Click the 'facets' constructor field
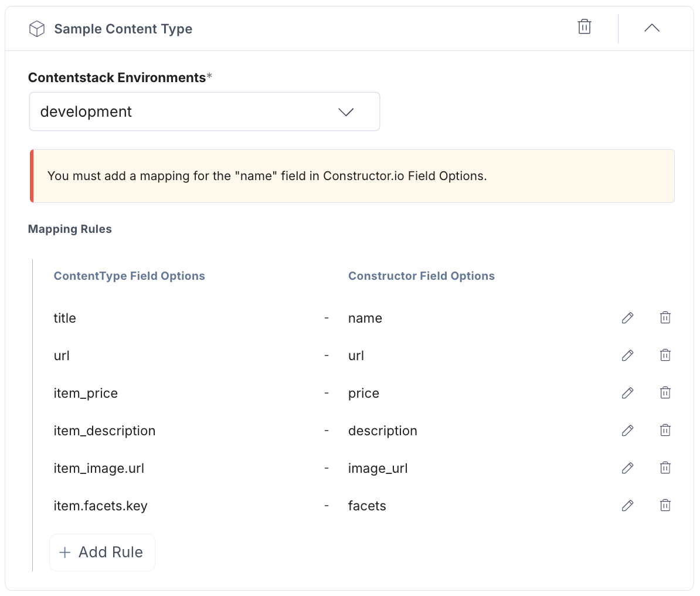Viewport: 700px width, 596px height. pyautogui.click(x=367, y=506)
